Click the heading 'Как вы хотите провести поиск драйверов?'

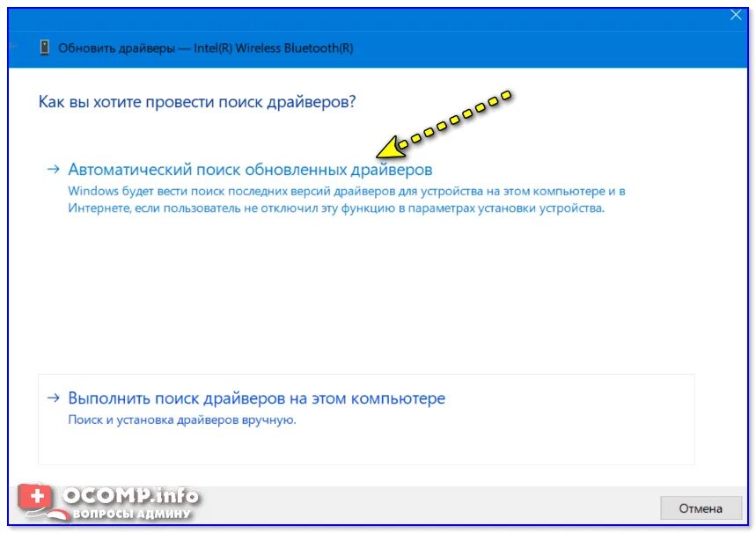(197, 102)
